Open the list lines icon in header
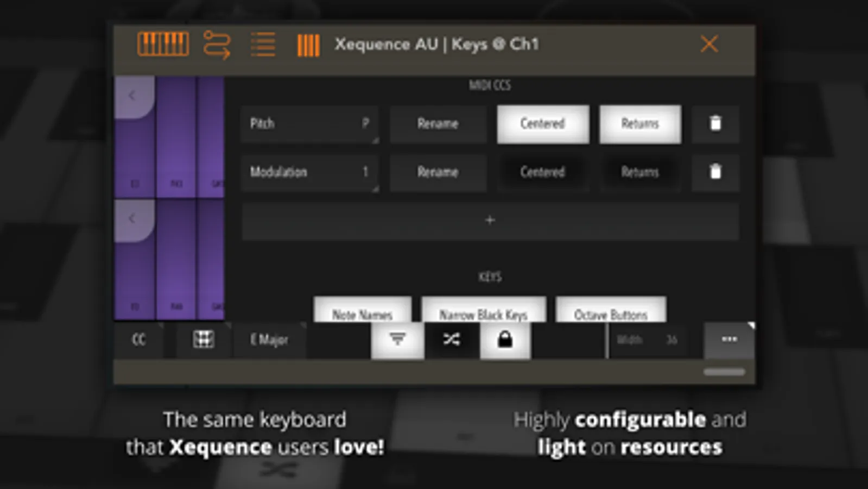Image resolution: width=868 pixels, height=489 pixels. pos(263,45)
